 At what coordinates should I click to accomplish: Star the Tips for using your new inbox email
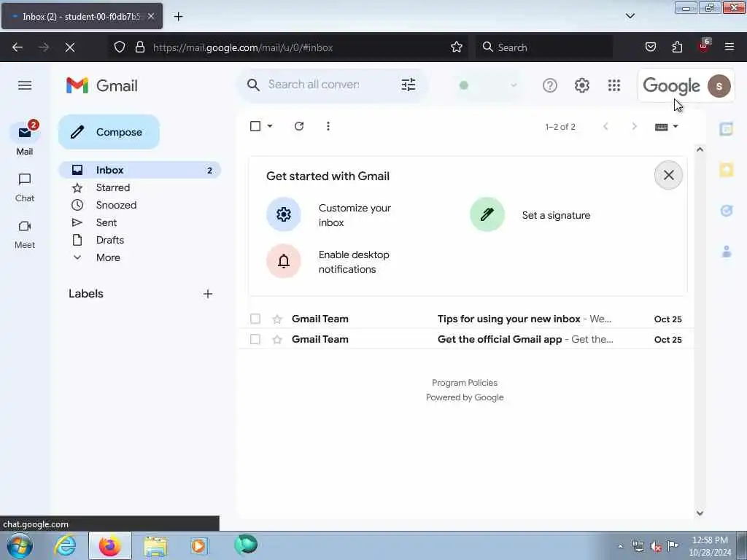pos(277,319)
